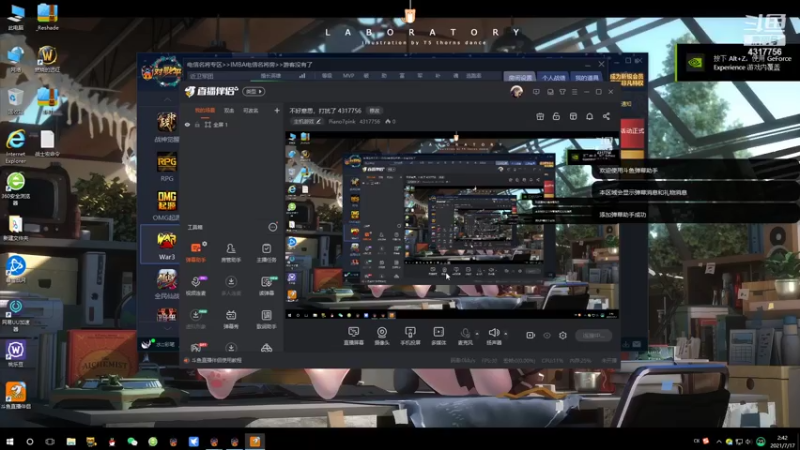Edit the 主机游戏 category tag
The width and height of the screenshot is (800, 450).
307,121
